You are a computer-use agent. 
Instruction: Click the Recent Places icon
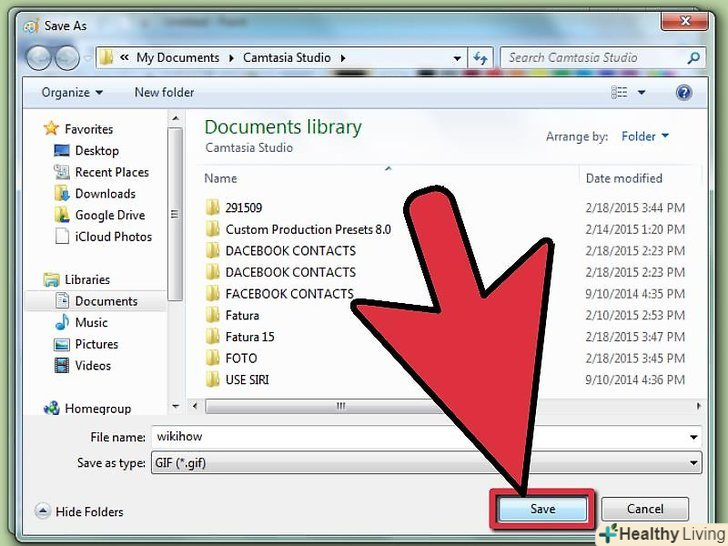click(62, 172)
